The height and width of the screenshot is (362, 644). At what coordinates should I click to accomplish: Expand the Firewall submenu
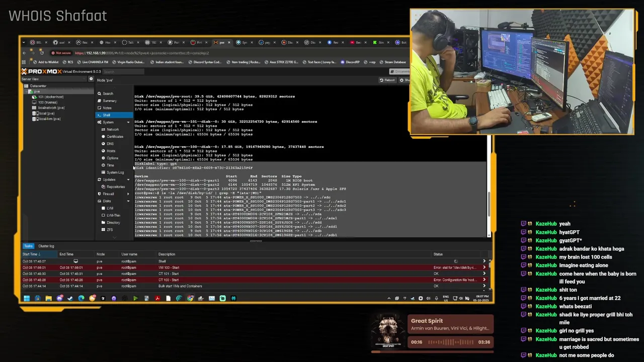point(128,194)
